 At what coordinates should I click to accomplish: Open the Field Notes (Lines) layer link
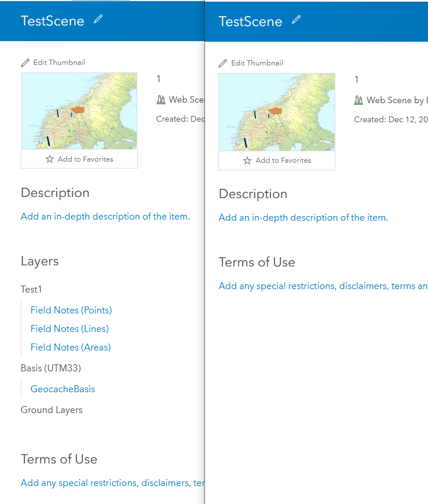tap(69, 328)
